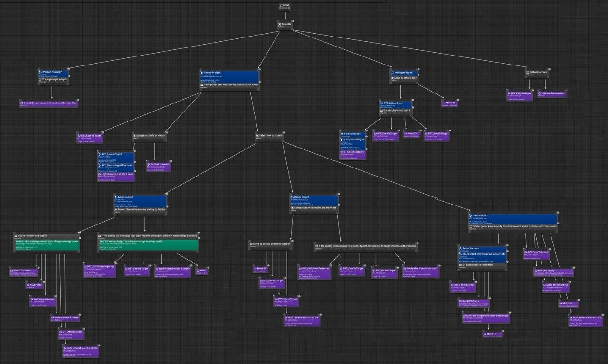Screen dimensions: 608x364
Task: Click 'Gate is close so attack it' sequence
Action: coord(396,112)
